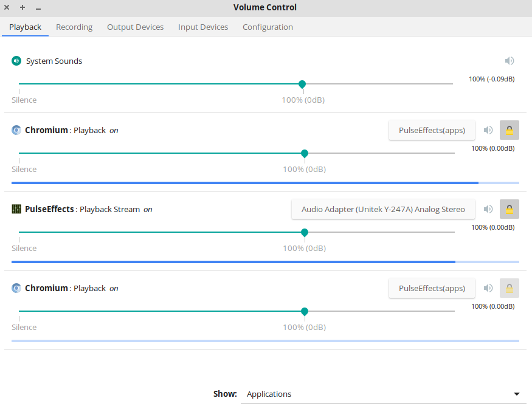This screenshot has width=532, height=409.
Task: Click the first Chromium app icon
Action: (16, 130)
